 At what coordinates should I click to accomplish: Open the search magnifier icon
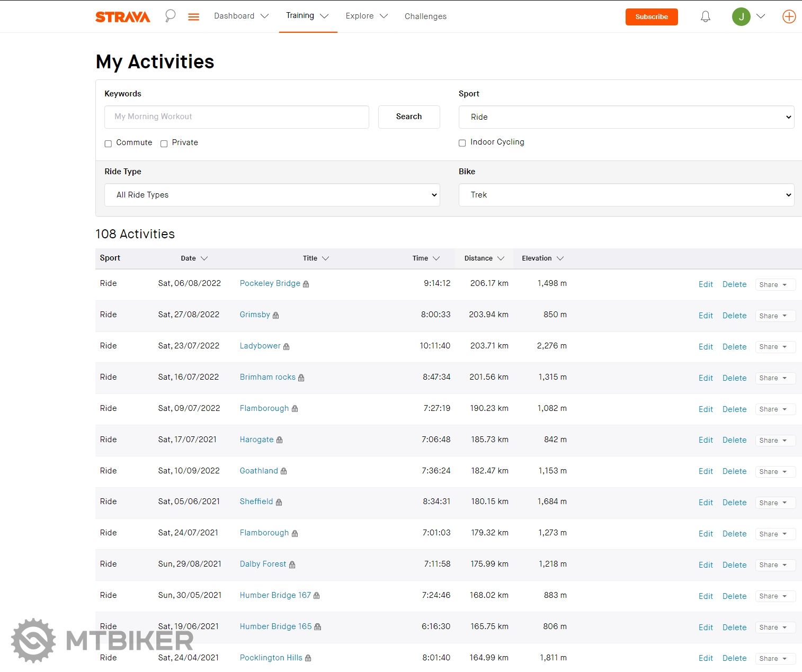pyautogui.click(x=170, y=16)
